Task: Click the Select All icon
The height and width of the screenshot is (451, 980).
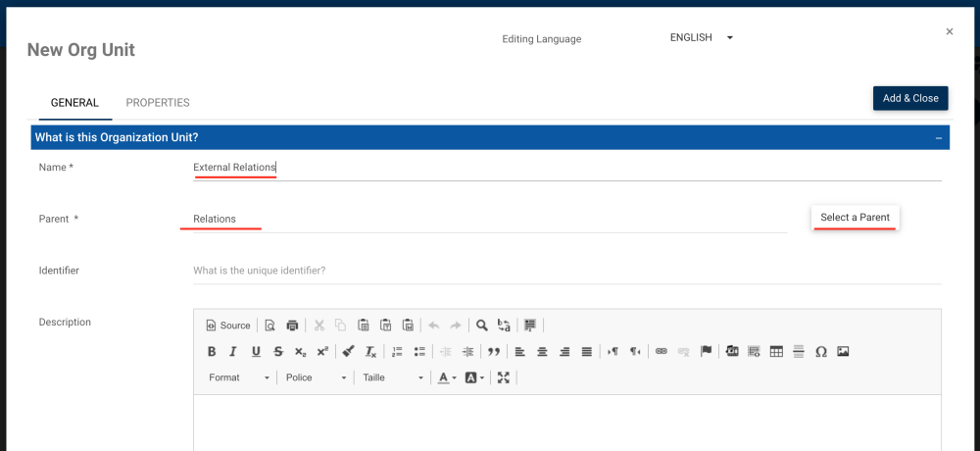Action: [x=530, y=326]
